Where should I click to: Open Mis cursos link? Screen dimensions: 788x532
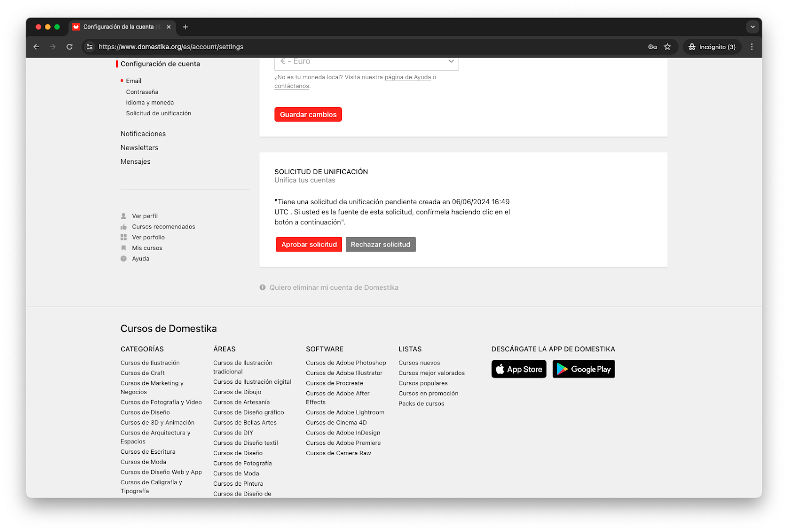[x=147, y=248]
